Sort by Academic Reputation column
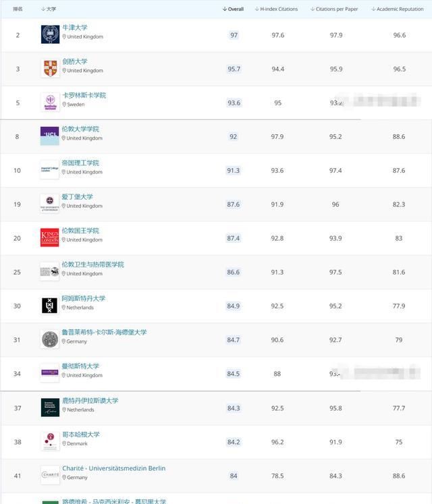This screenshot has width=432, height=504. point(398,9)
